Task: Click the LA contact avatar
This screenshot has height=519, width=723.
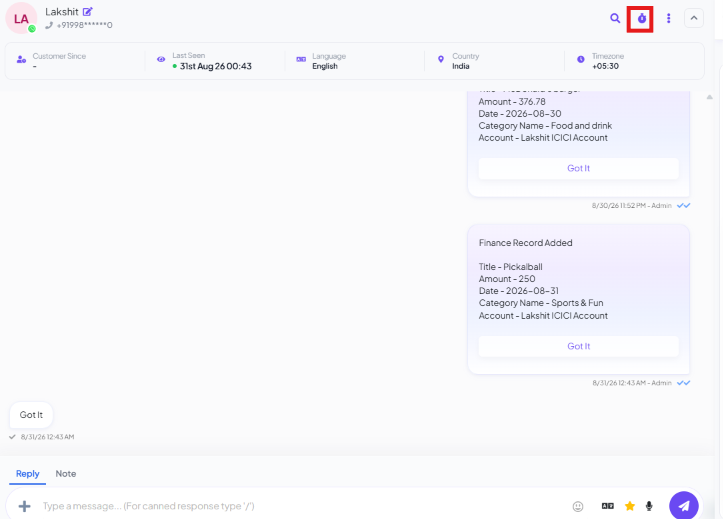Action: pyautogui.click(x=21, y=18)
